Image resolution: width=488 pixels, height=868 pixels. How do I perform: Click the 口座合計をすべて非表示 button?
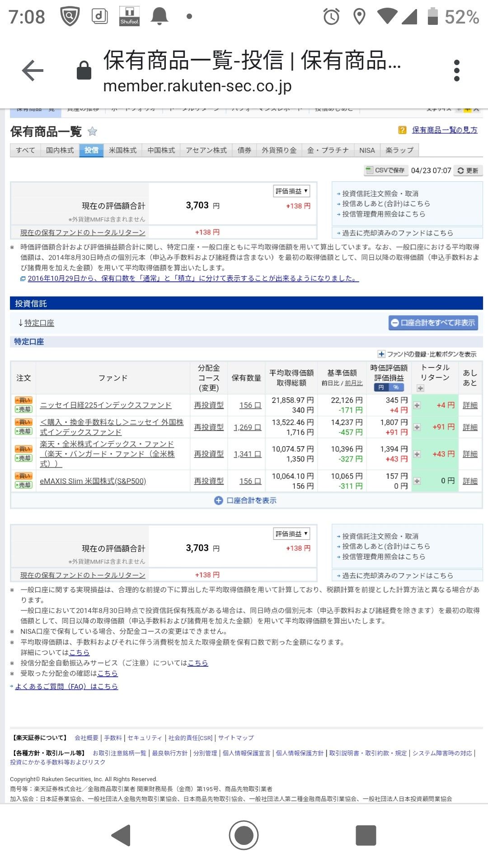click(x=433, y=323)
